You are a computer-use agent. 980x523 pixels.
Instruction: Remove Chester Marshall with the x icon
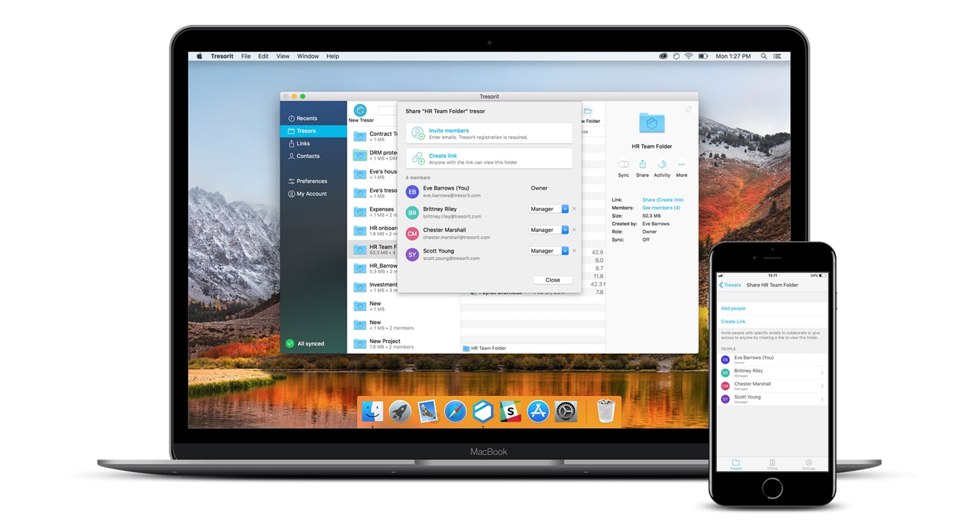coord(574,230)
